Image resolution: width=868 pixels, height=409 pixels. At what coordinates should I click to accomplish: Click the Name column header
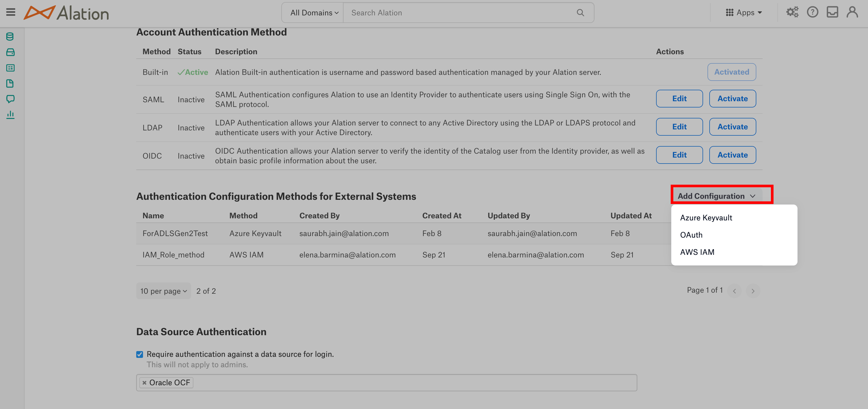(x=153, y=216)
